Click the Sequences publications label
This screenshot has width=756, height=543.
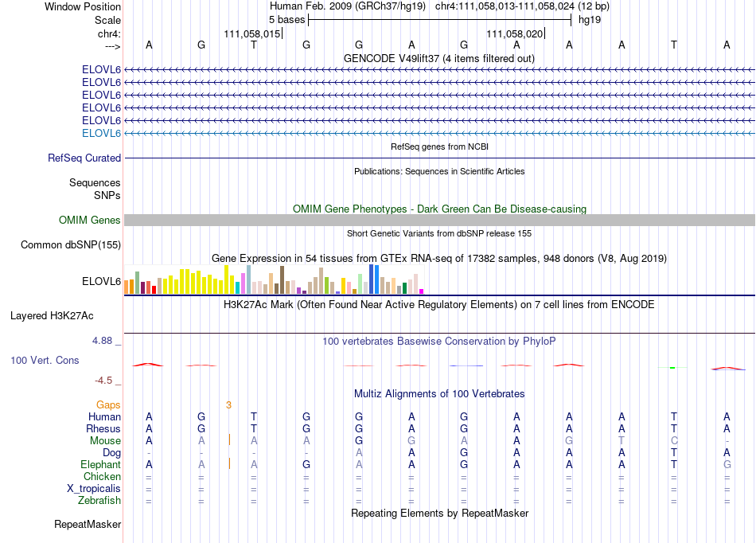coord(95,183)
